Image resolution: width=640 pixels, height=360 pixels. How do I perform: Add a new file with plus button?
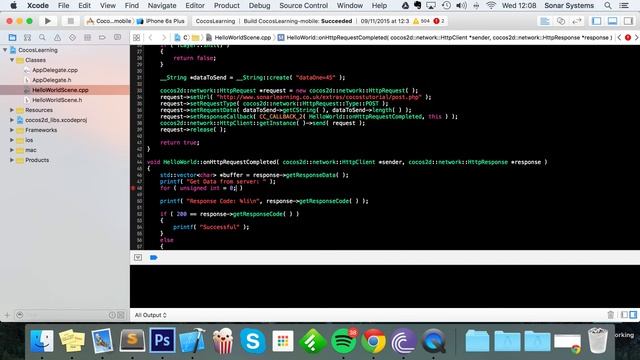click(7, 315)
